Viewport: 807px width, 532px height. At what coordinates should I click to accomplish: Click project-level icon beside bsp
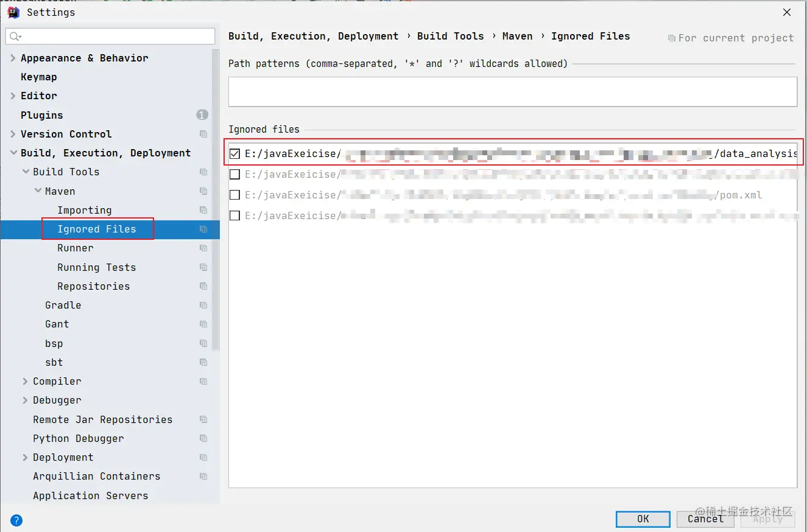(203, 343)
